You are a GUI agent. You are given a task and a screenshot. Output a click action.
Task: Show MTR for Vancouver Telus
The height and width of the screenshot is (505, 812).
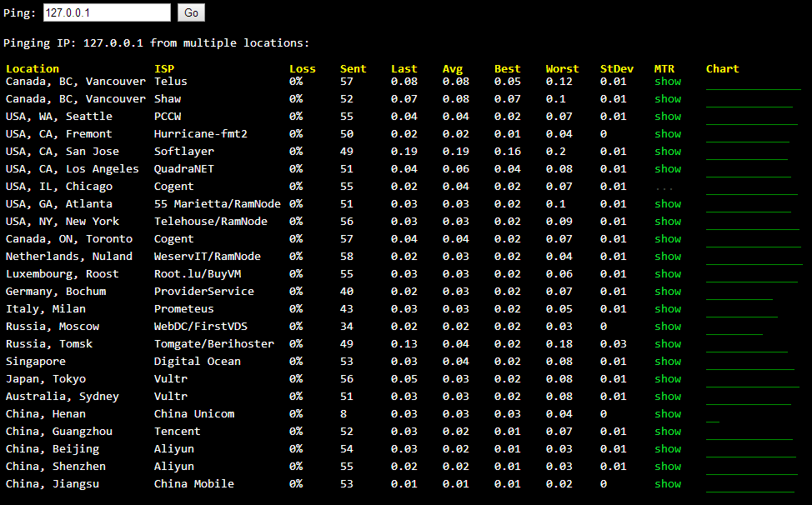click(668, 81)
